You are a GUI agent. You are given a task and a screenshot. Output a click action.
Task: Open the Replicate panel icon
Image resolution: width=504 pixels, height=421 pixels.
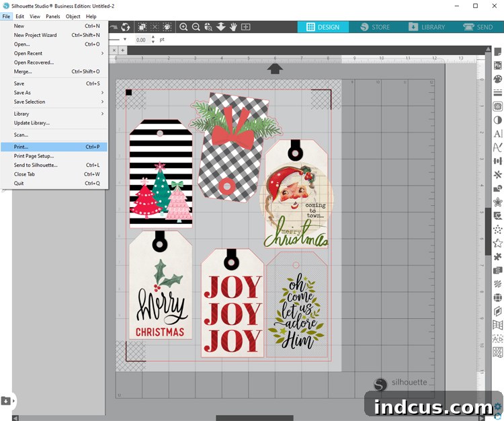click(x=497, y=175)
